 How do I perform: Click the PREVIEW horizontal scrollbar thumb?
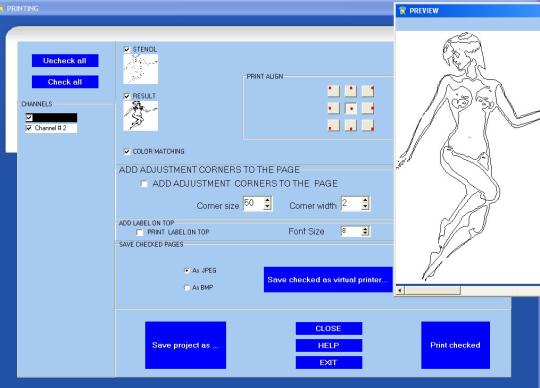click(432, 291)
